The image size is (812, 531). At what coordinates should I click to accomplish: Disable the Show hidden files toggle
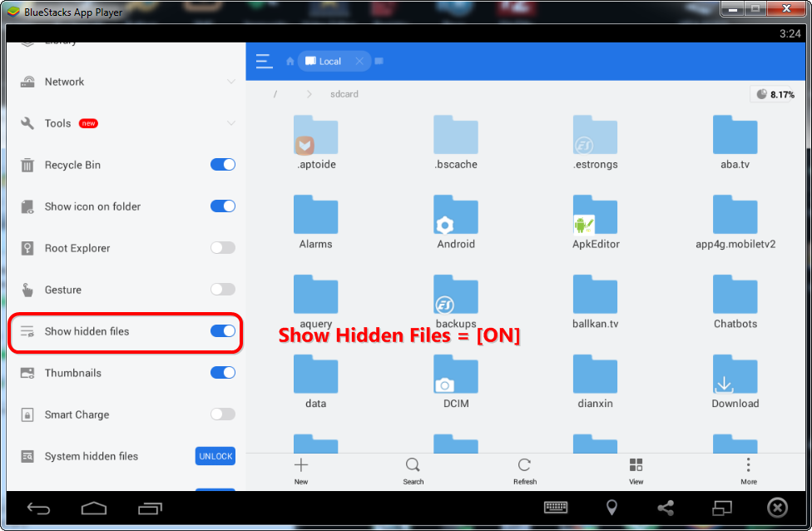[222, 331]
